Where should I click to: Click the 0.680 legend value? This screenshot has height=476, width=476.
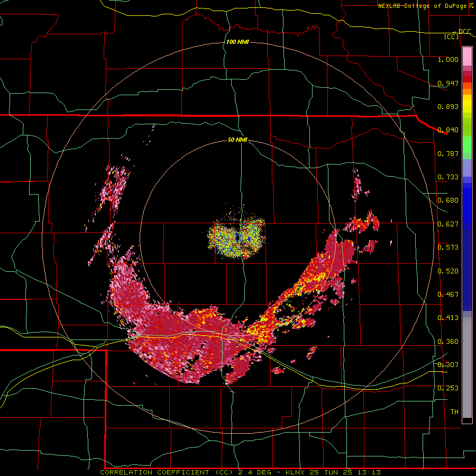pyautogui.click(x=448, y=200)
